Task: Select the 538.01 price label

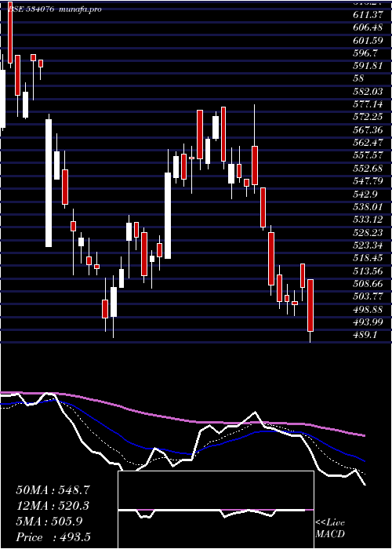Action: [368, 207]
